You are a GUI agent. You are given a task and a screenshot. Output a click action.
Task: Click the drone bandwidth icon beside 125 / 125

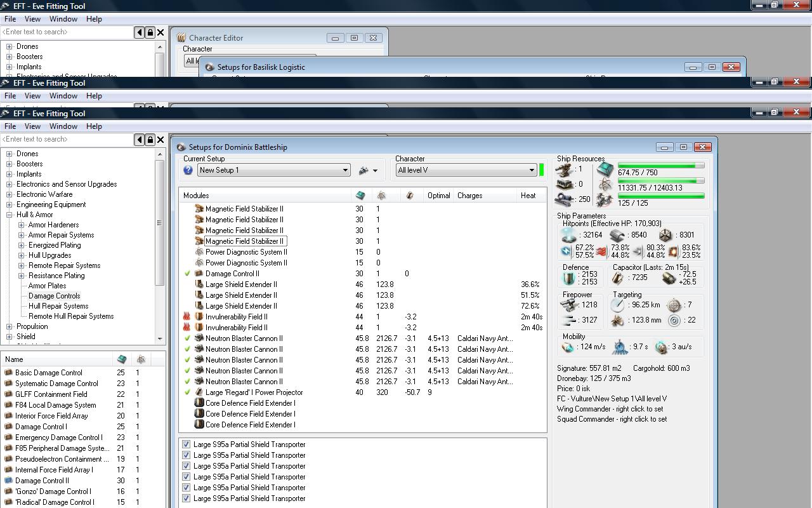click(x=605, y=199)
